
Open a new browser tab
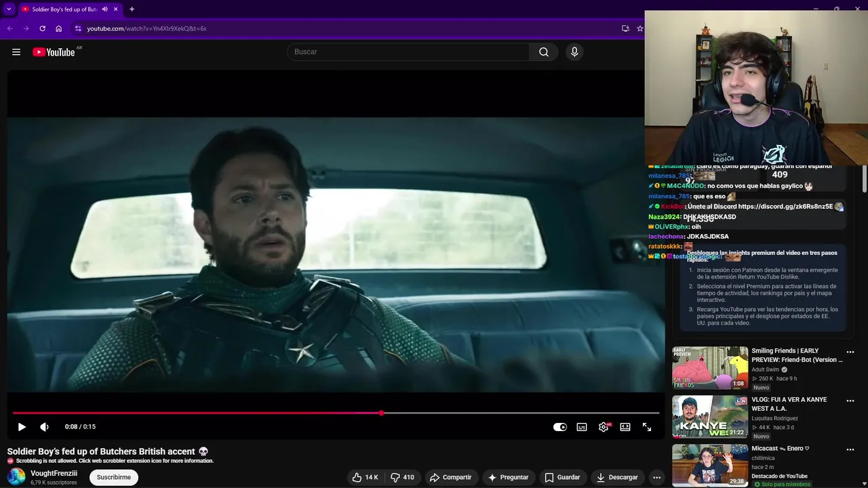(x=132, y=9)
